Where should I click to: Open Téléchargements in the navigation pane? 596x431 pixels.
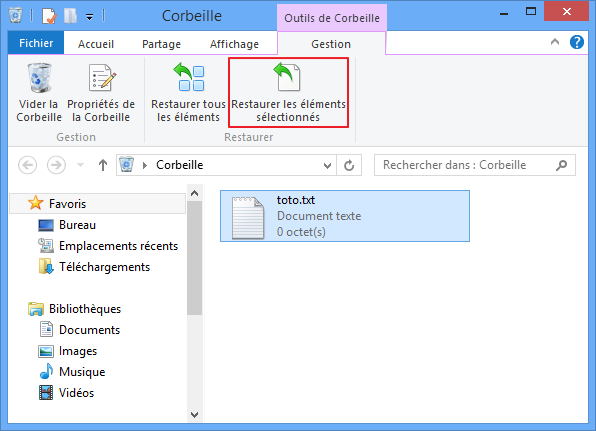point(104,267)
